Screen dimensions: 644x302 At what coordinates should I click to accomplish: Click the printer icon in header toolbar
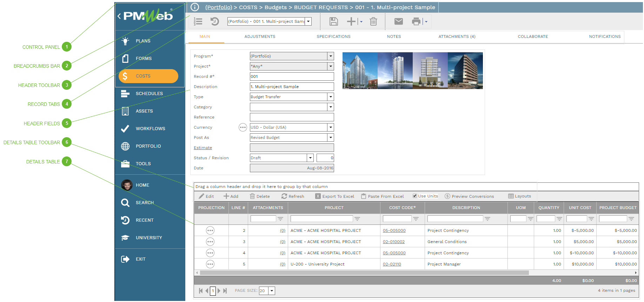[416, 21]
